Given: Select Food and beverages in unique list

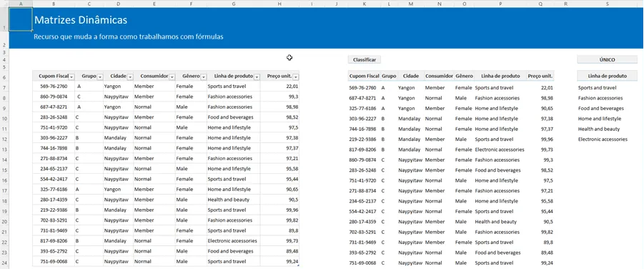Looking at the screenshot, I should tap(607, 109).
